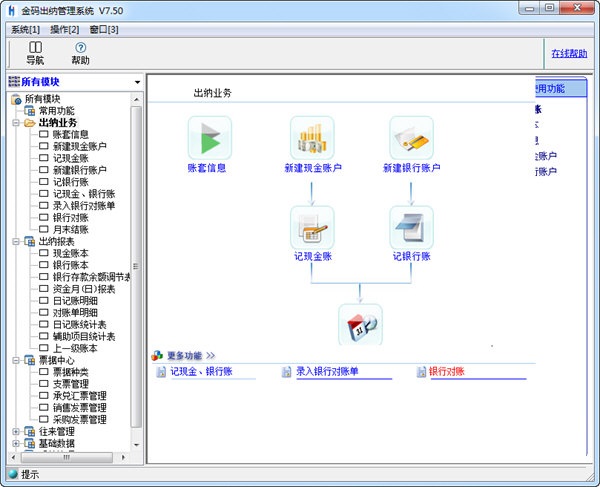Image resolution: width=600 pixels, height=487 pixels.
Task: Collapse the 出纳报表 tree node
Action: click(16, 241)
